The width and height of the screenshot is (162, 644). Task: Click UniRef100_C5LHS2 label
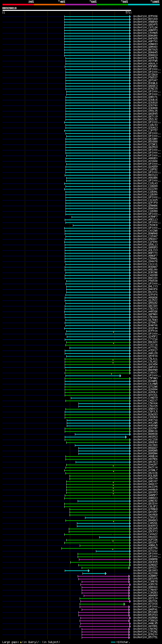145,361
